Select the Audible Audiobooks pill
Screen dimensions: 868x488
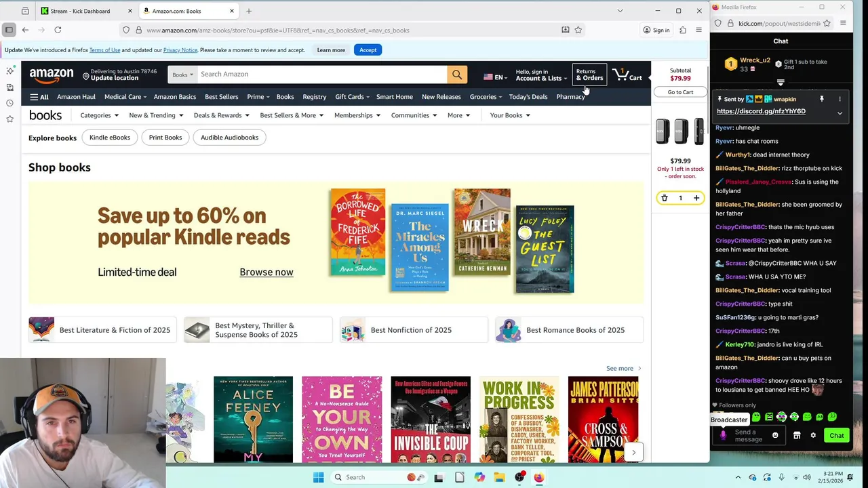tap(229, 138)
